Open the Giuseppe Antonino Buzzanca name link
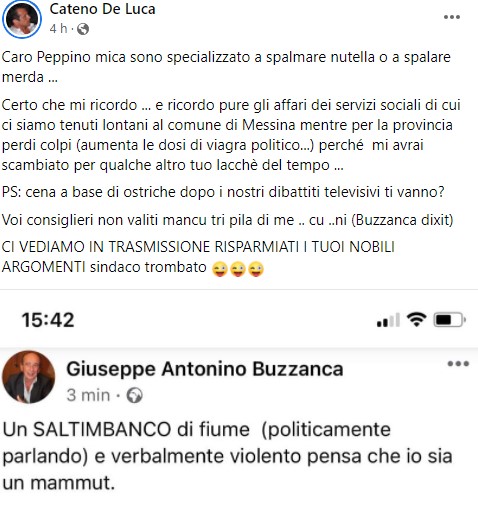This screenshot has width=478, height=521. click(x=205, y=369)
